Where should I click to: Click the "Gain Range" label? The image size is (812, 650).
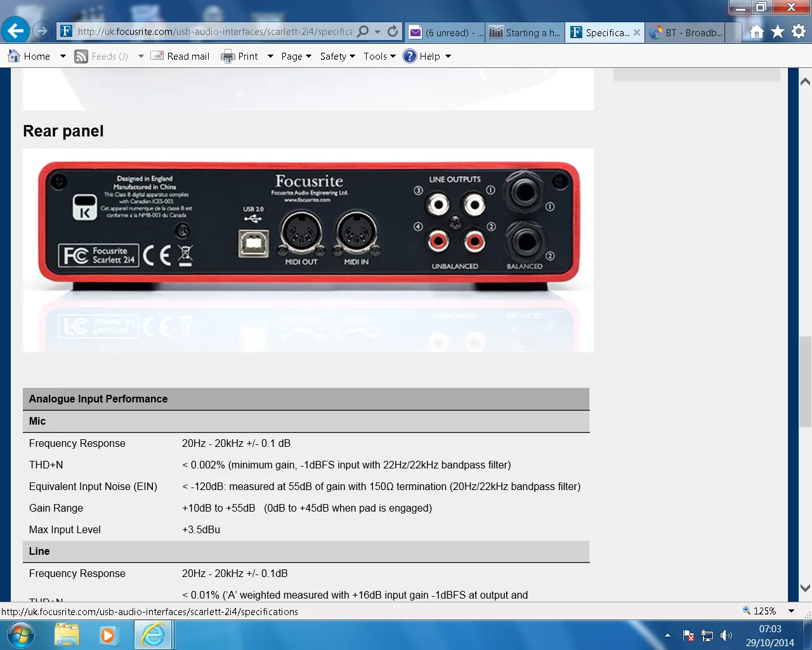click(56, 508)
